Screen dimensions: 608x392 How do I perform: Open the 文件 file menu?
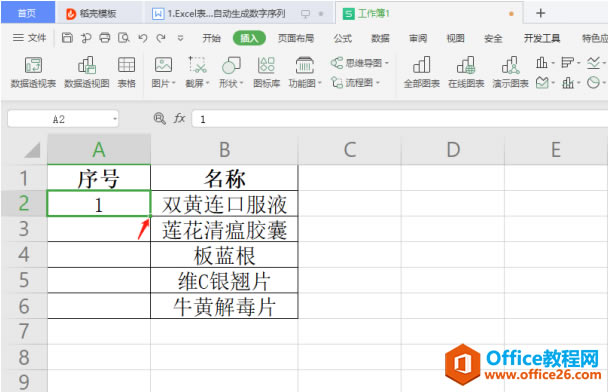pyautogui.click(x=29, y=38)
